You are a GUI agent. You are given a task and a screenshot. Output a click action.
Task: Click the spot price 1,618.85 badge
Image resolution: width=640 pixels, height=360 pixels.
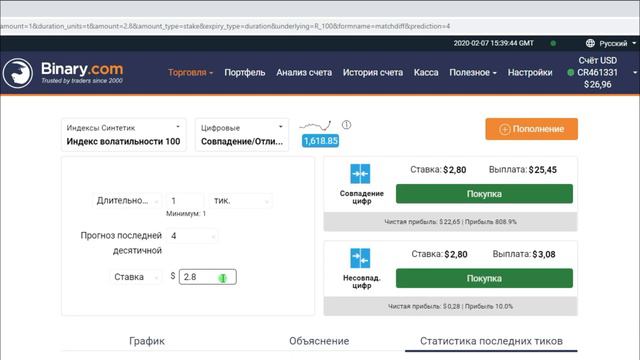[320, 141]
